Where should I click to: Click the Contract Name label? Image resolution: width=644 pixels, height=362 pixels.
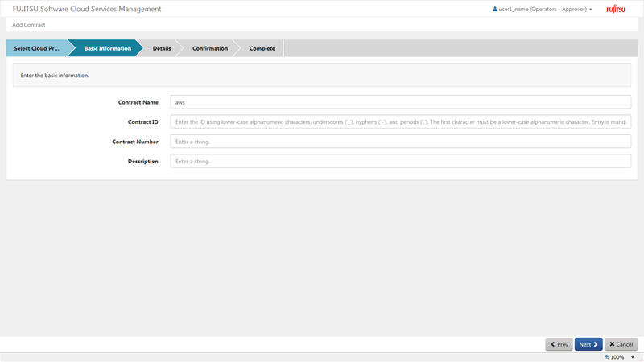[138, 102]
